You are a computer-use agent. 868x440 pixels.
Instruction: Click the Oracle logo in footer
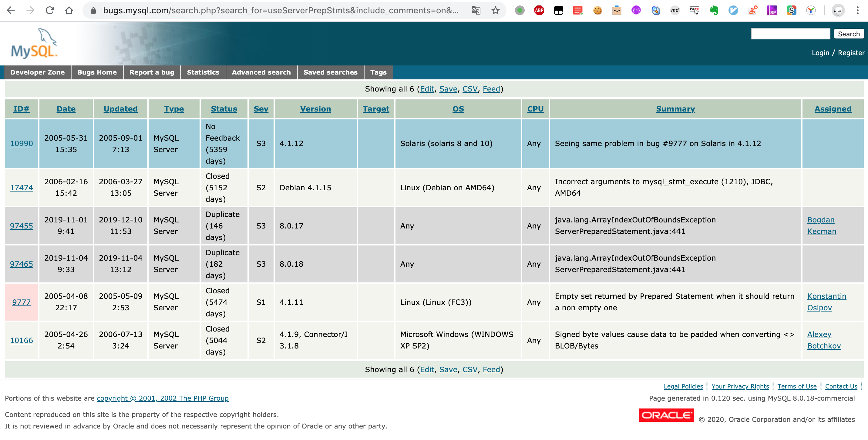(x=666, y=415)
